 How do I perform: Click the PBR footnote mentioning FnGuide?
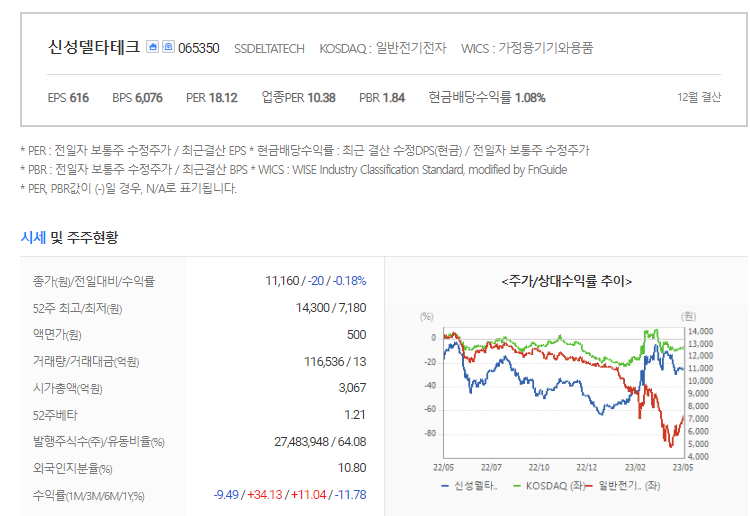tap(294, 170)
